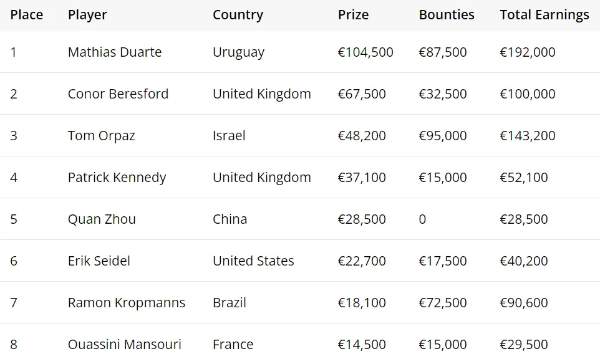This screenshot has width=600, height=364.
Task: Select Quan Zhou's name cell
Action: click(x=102, y=219)
